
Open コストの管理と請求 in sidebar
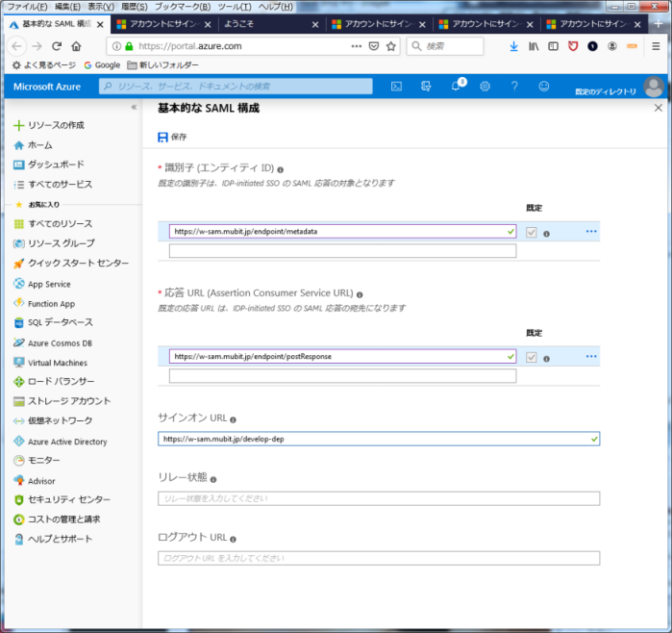tap(57, 519)
